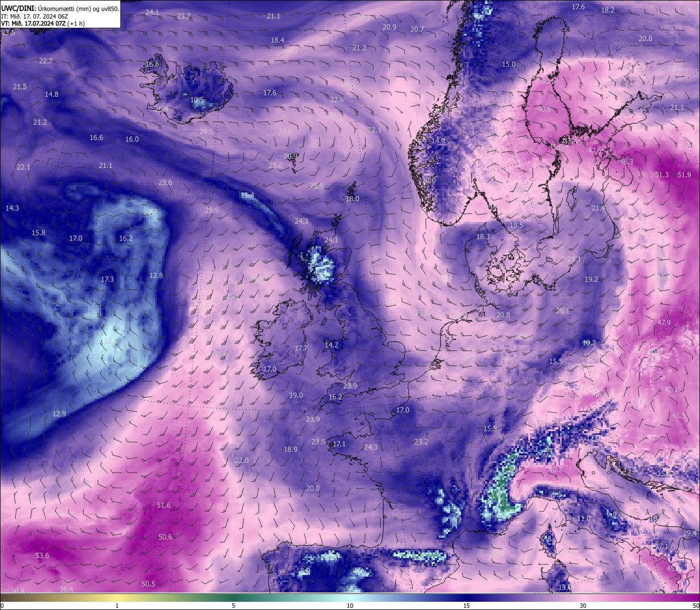The height and width of the screenshot is (610, 700).
Task: Click the 25.5 value label
Action: (x=212, y=210)
